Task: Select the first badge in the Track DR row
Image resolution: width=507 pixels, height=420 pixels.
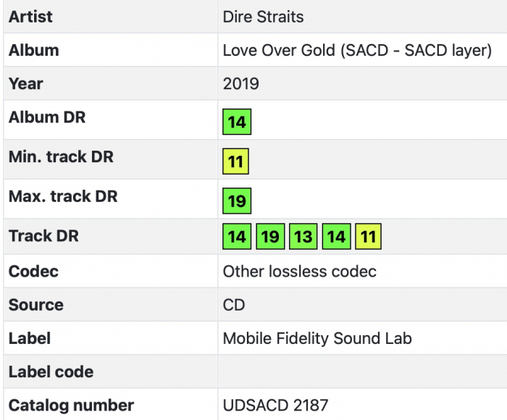Action: click(x=237, y=237)
